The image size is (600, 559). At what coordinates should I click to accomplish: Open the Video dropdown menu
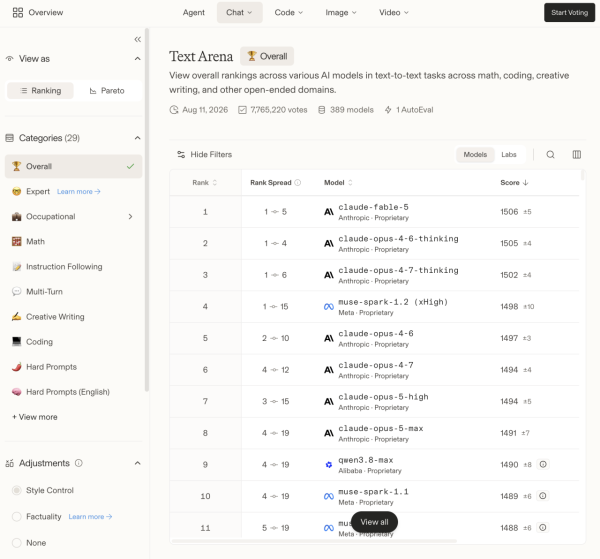point(394,13)
